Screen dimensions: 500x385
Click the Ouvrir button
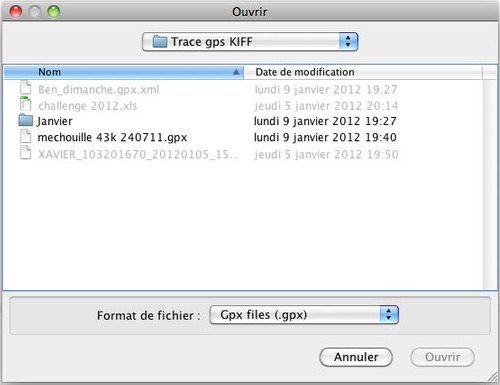point(442,357)
